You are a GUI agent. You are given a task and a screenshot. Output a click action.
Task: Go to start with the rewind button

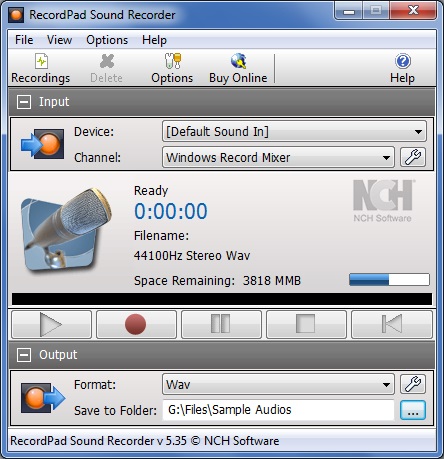click(x=392, y=324)
